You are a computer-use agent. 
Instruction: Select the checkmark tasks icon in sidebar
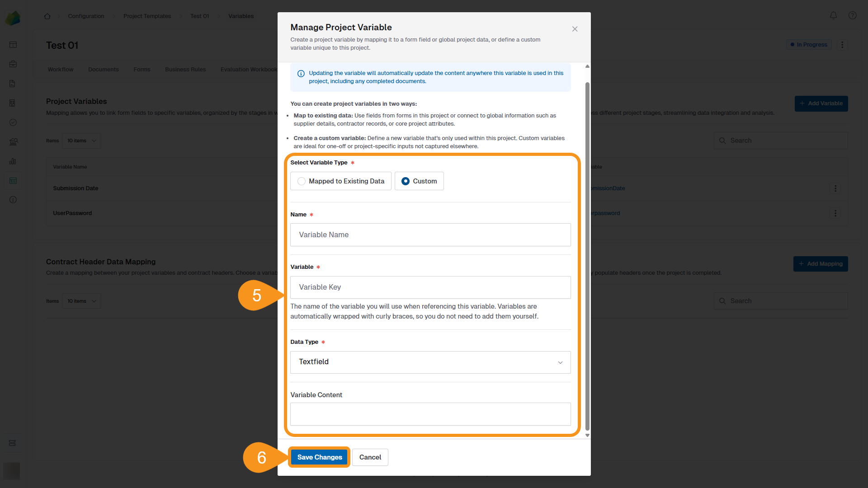click(13, 122)
